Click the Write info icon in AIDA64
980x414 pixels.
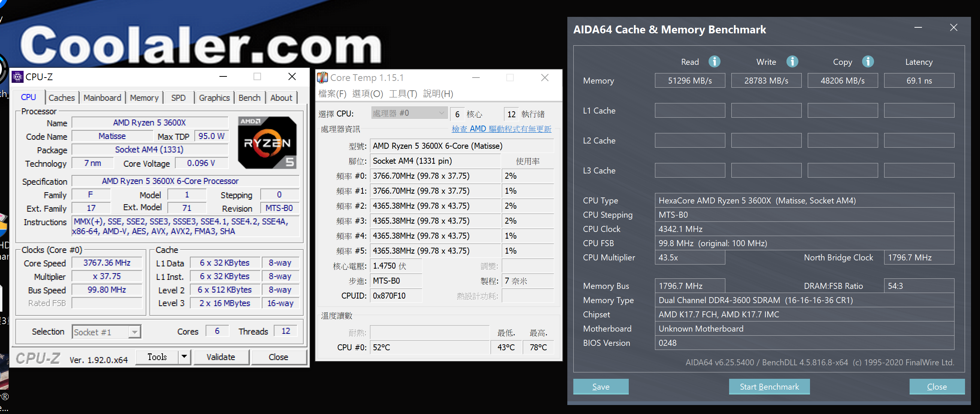pos(792,62)
